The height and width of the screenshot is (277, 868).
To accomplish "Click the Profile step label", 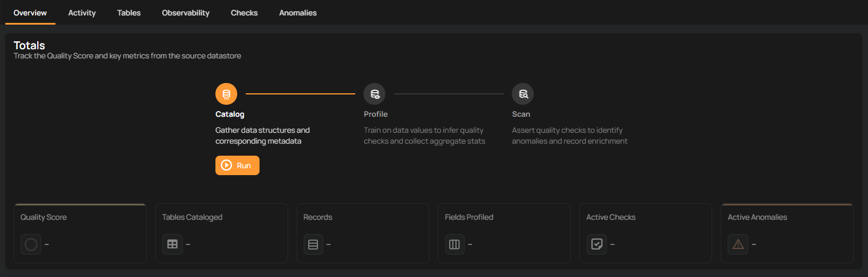I will pyautogui.click(x=376, y=114).
